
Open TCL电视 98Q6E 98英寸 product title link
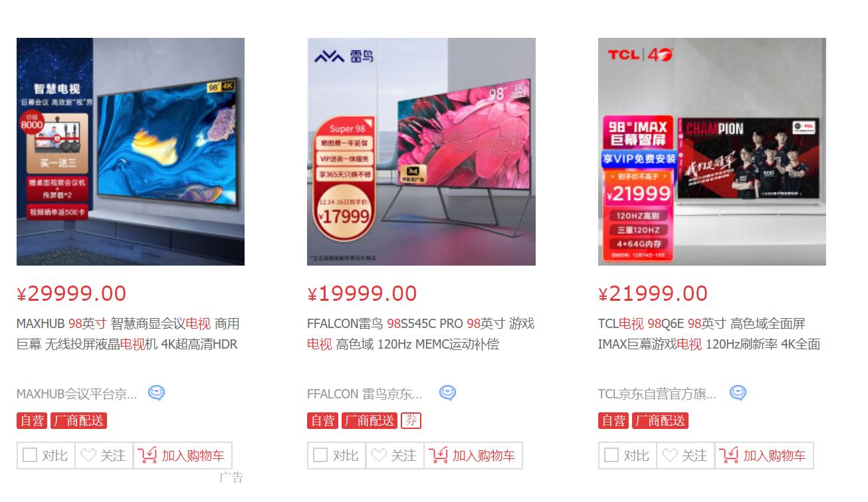(709, 334)
